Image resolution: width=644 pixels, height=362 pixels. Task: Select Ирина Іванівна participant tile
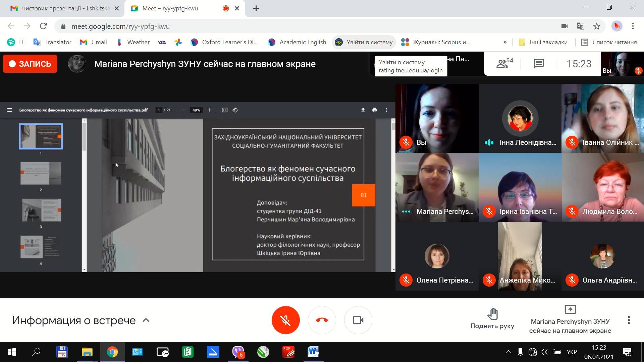pos(520,187)
